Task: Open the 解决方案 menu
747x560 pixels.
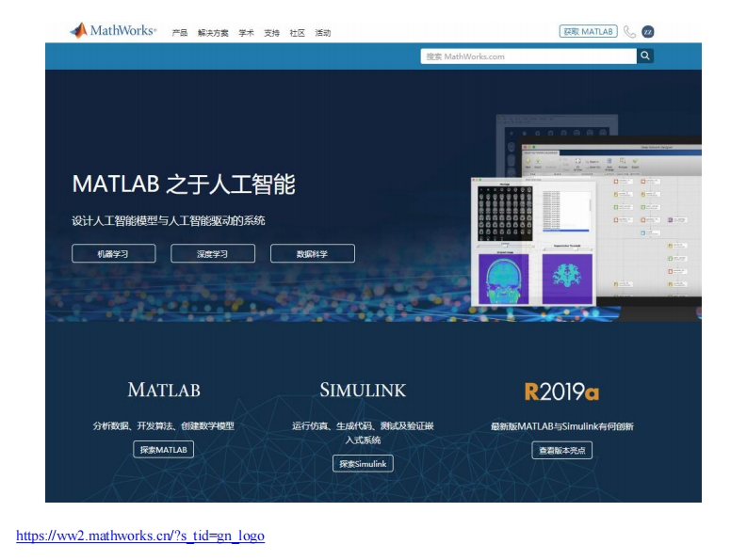Action: tap(213, 33)
